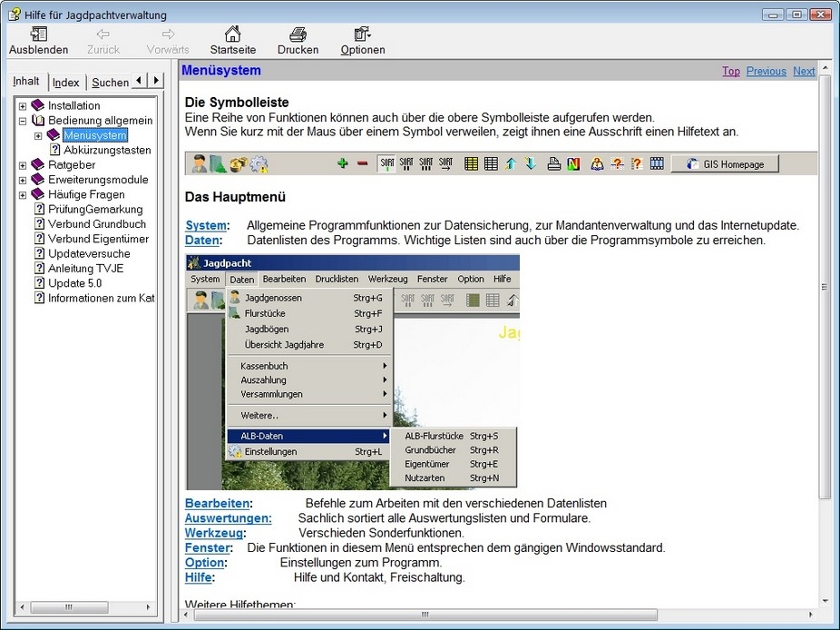Image resolution: width=840 pixels, height=630 pixels.
Task: Click the page icon beside Update 5.0
Action: point(39,282)
